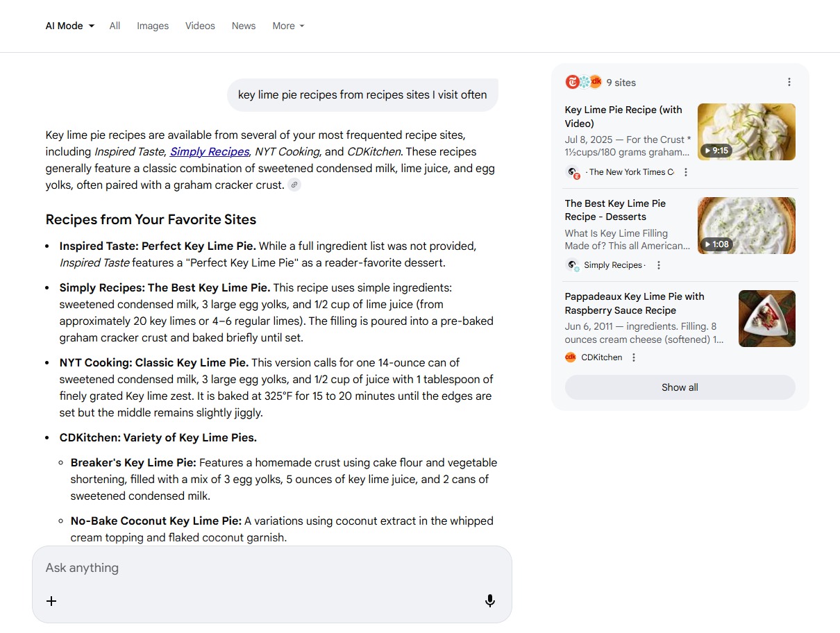Click the microphone icon in the search box
Screen dimensions: 840x633
[x=490, y=601]
